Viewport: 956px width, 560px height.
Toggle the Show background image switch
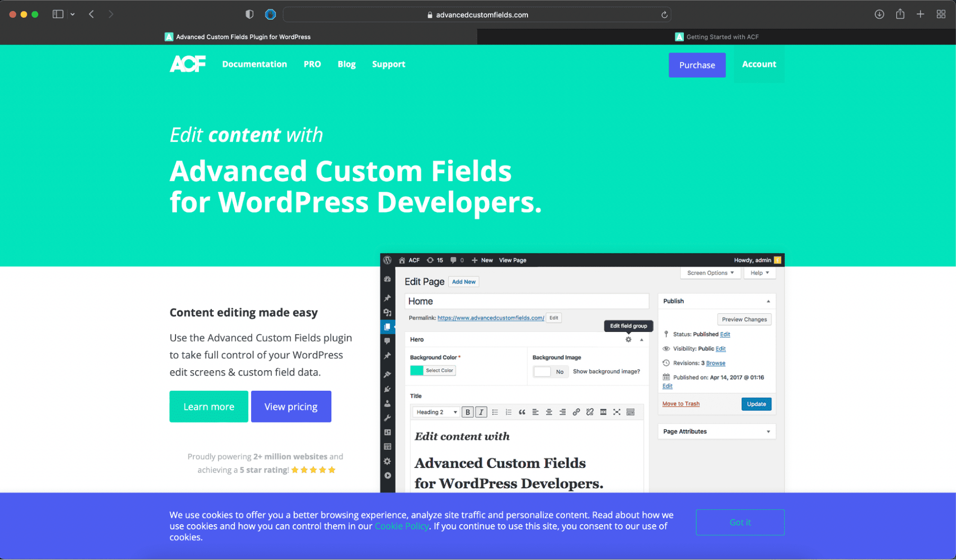(x=550, y=372)
